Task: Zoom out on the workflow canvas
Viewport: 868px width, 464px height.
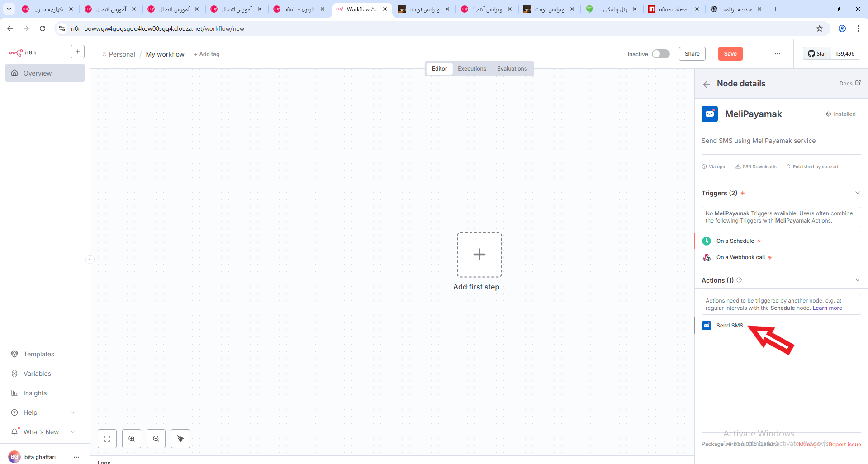Action: click(156, 439)
